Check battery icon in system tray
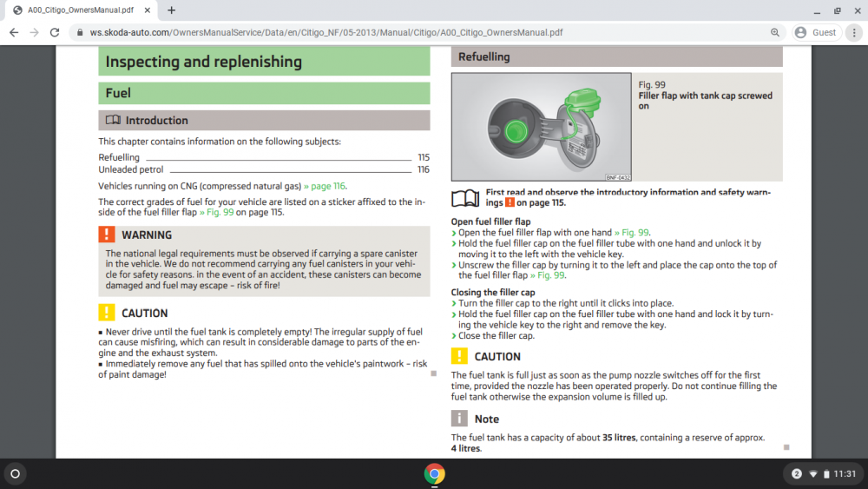This screenshot has width=868, height=489. (x=826, y=474)
